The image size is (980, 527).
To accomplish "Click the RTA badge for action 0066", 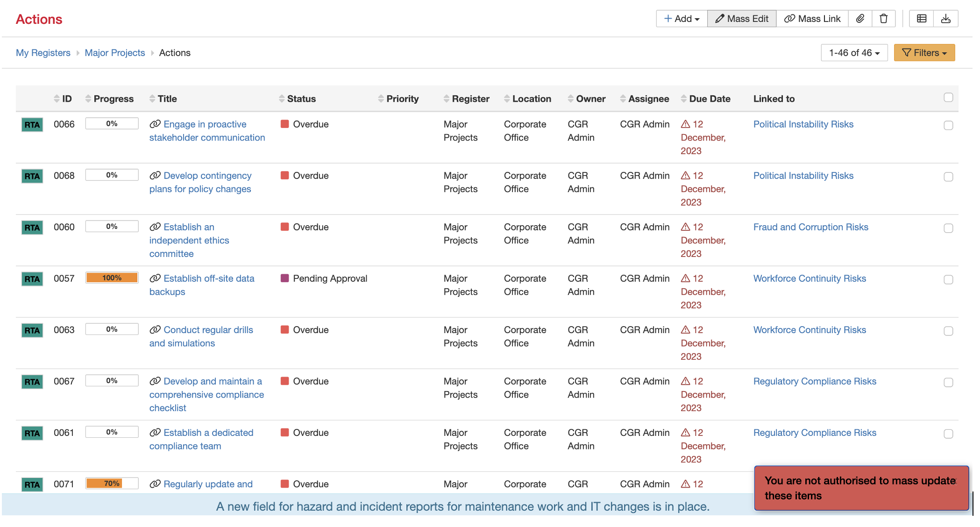I will (32, 125).
